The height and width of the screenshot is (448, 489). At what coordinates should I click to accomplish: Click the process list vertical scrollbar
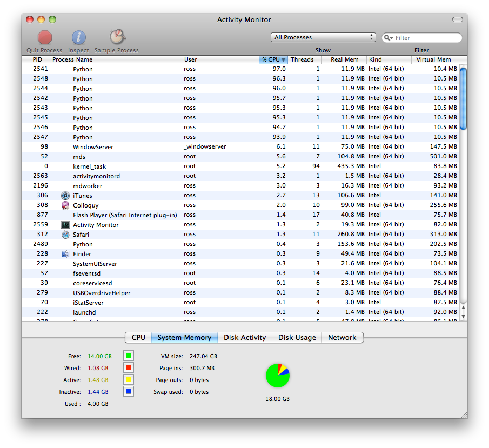pyautogui.click(x=463, y=189)
